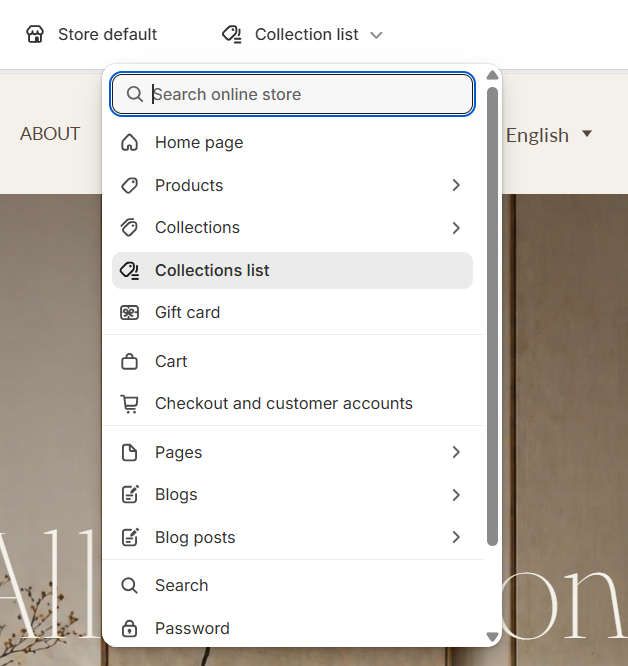Click ABOUT link in store preview

click(50, 134)
